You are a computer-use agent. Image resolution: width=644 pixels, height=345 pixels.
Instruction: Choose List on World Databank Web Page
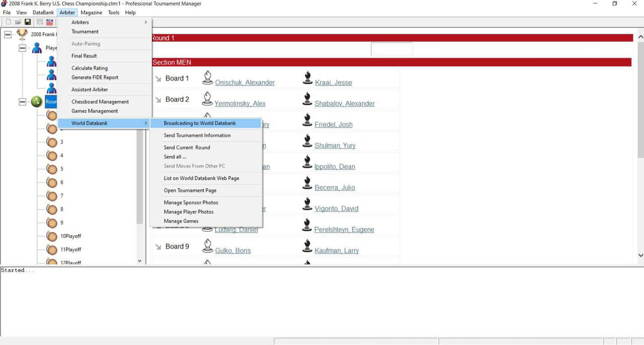tap(206, 178)
